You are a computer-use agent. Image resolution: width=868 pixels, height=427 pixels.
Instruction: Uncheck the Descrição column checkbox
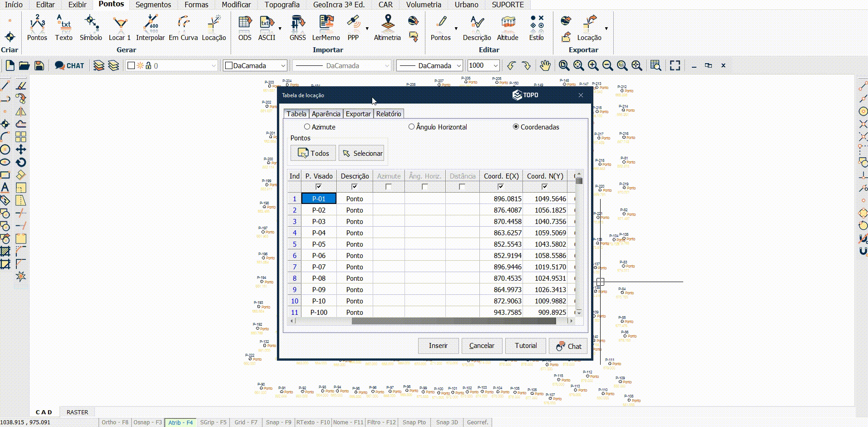pos(355,187)
